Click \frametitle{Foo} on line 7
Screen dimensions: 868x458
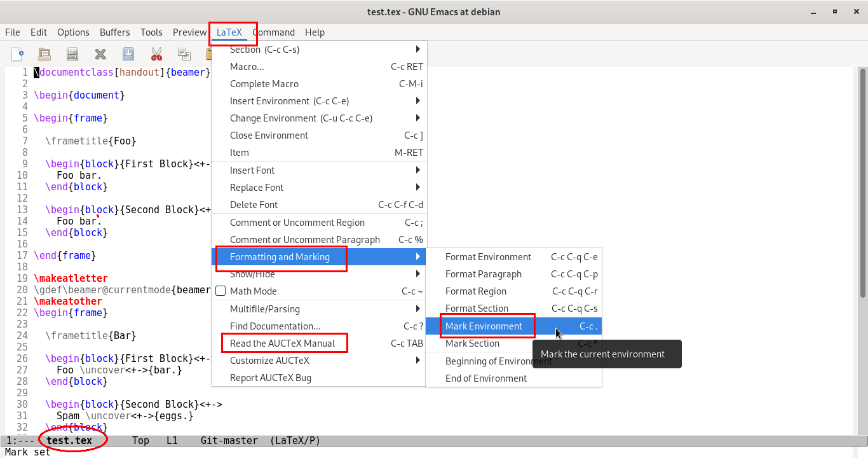91,141
